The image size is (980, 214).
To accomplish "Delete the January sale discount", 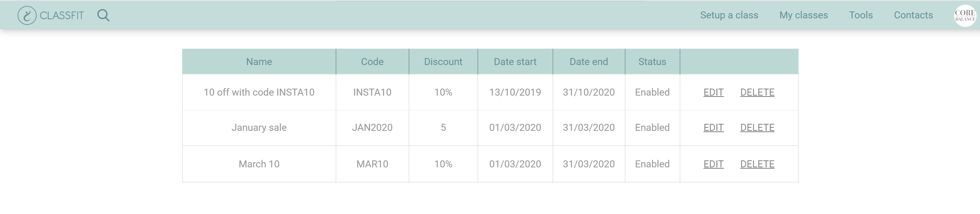I will tap(757, 127).
